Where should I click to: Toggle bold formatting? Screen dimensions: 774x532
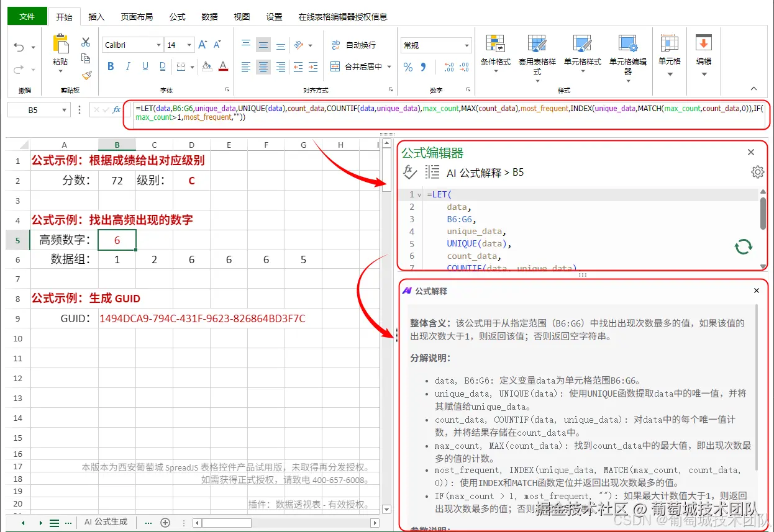tap(111, 66)
